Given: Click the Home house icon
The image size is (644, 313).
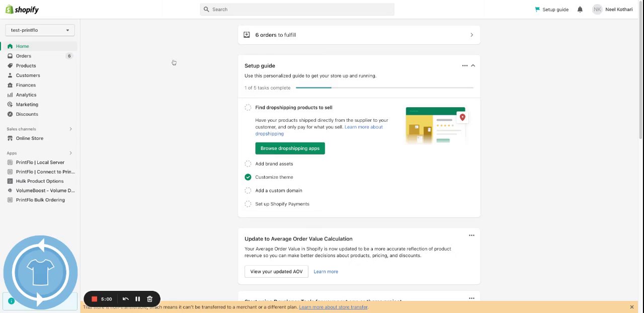Looking at the screenshot, I should 10,46.
